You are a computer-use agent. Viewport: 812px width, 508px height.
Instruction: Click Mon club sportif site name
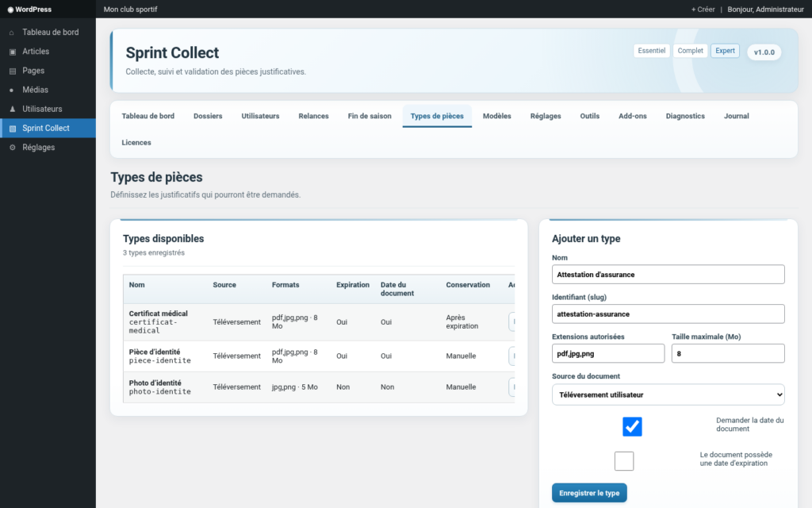[131, 10]
